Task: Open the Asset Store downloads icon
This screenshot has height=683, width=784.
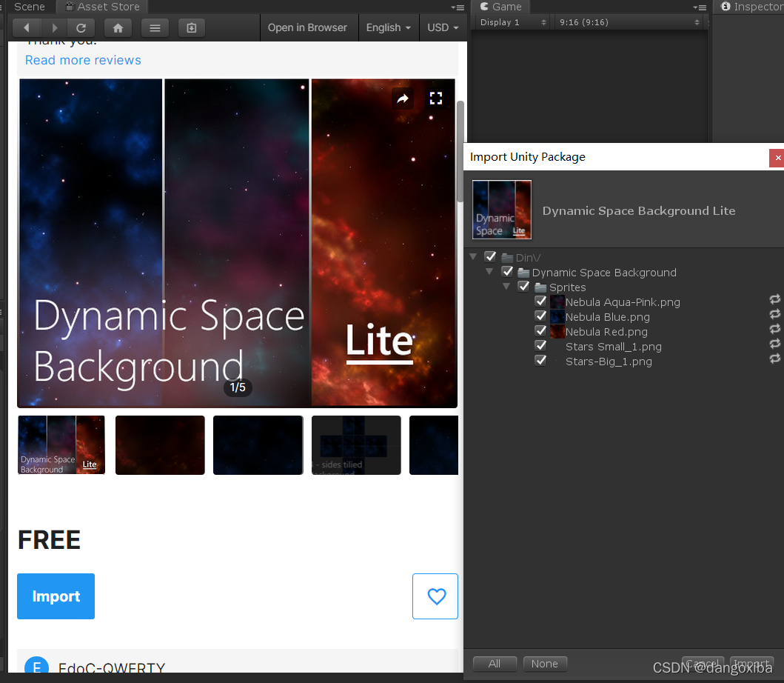Action: 192,28
